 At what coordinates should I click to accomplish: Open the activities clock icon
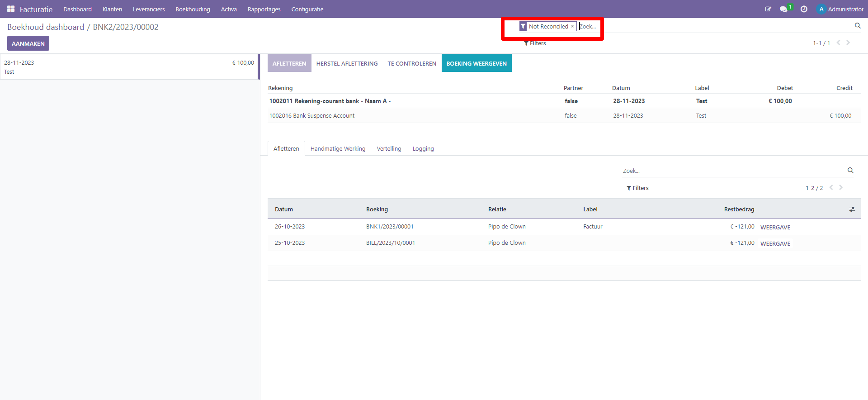coord(804,9)
